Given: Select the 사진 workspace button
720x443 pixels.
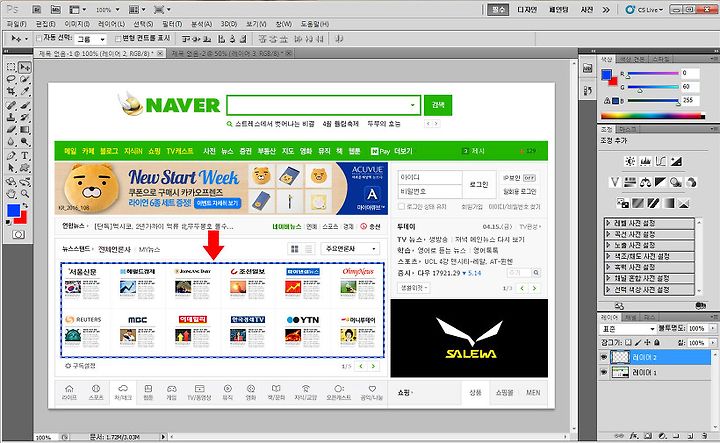Looking at the screenshot, I should pos(587,10).
